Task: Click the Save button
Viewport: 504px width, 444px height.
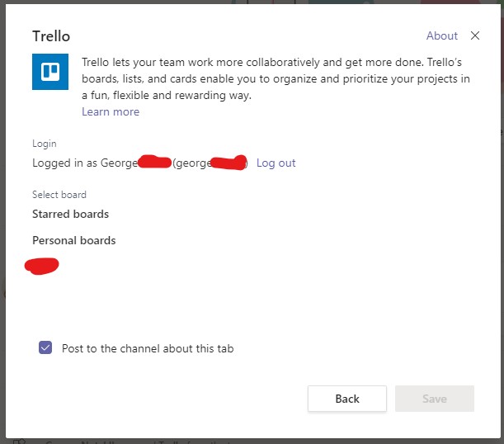Action: [x=435, y=399]
